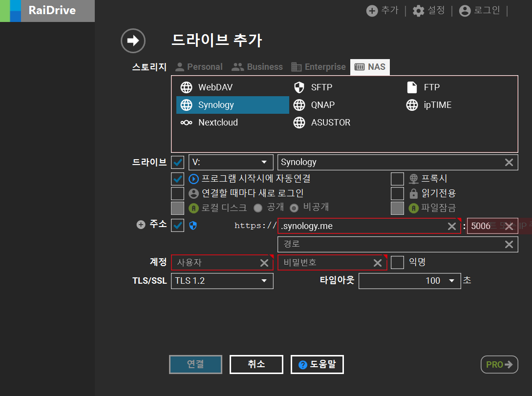Clear the synology.me address field
Viewport: 532px width, 396px height.
[451, 226]
